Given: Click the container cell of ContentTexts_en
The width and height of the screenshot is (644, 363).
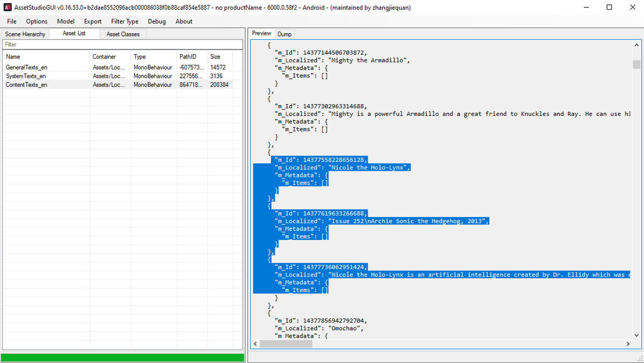Looking at the screenshot, I should [x=109, y=85].
